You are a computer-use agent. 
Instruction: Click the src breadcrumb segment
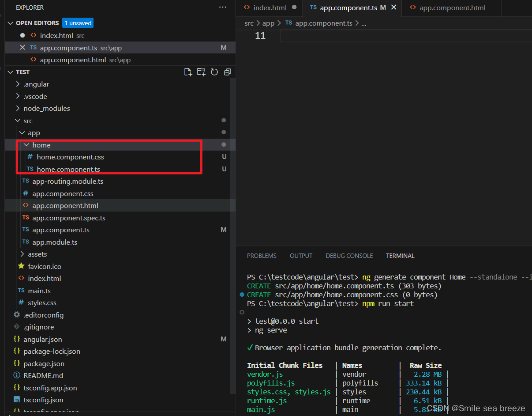[x=249, y=23]
